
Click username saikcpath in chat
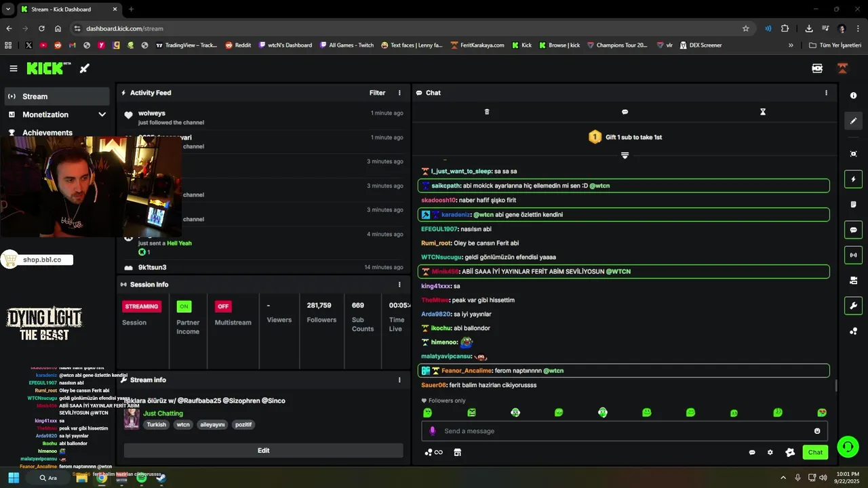pos(446,186)
